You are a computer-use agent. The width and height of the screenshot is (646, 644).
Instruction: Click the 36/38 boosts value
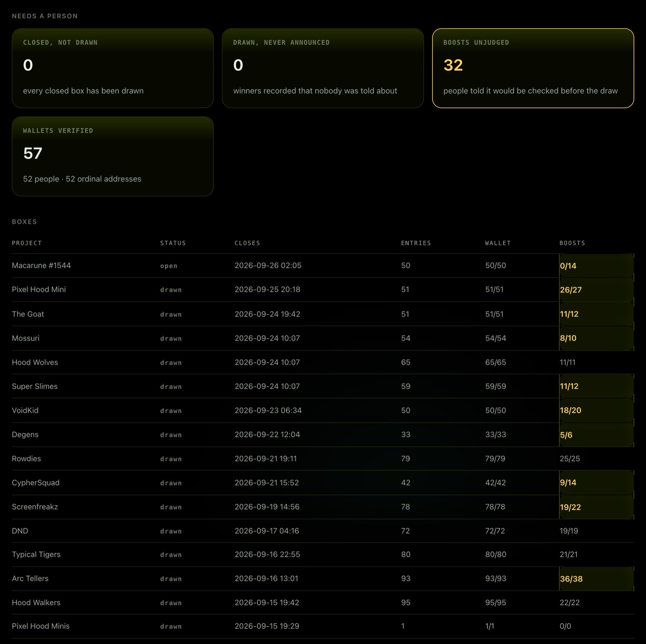click(571, 579)
